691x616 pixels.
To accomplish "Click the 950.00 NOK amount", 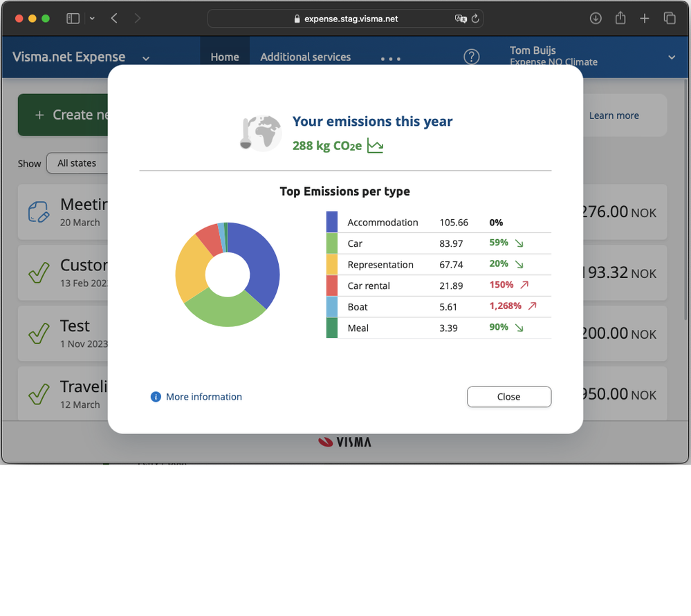I will (619, 394).
